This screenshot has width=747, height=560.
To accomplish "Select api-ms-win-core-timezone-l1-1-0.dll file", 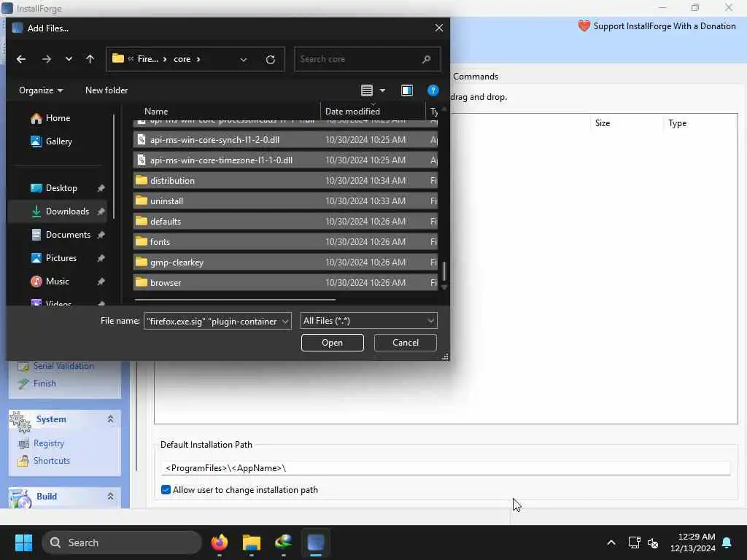I will pos(285,160).
